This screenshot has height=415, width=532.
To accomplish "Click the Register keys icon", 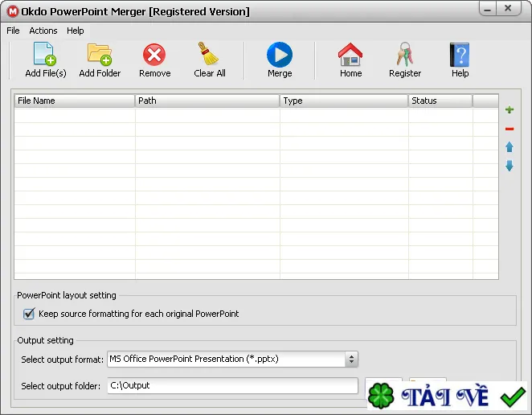I will [405, 54].
